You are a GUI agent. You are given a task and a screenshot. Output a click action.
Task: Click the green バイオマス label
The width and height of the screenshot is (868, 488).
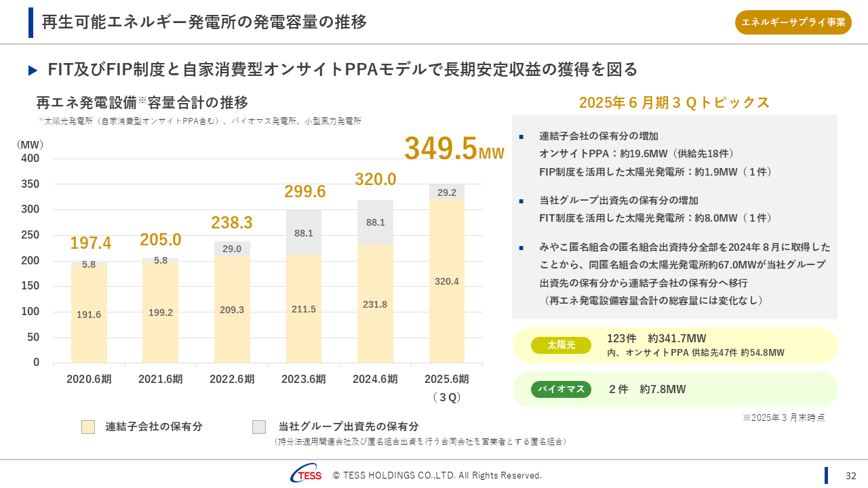click(561, 389)
